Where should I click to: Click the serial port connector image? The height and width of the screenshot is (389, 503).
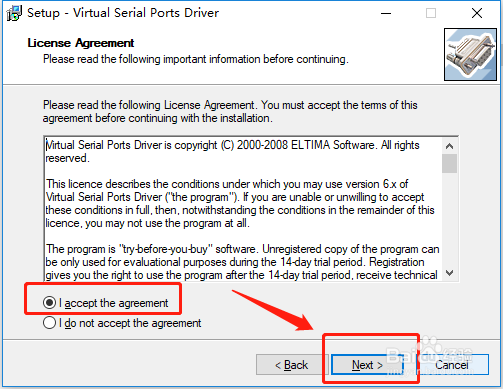tap(470, 55)
